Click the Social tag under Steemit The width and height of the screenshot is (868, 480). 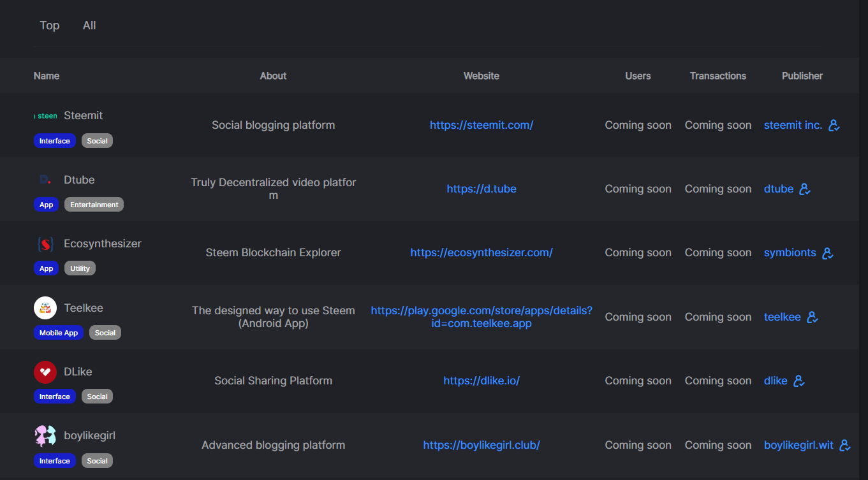[x=97, y=141]
